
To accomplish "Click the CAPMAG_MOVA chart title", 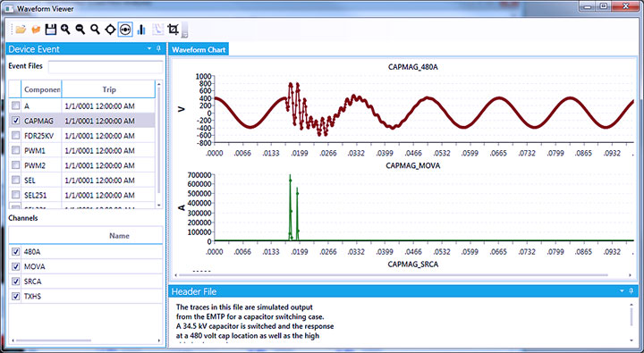I will 412,165.
